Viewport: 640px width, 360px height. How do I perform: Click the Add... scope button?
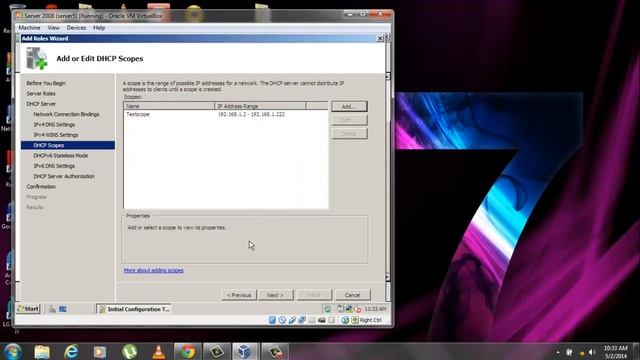(349, 106)
